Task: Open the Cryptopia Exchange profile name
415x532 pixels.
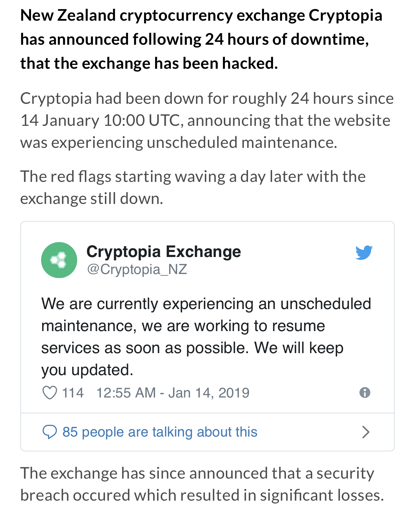Action: coord(164,252)
